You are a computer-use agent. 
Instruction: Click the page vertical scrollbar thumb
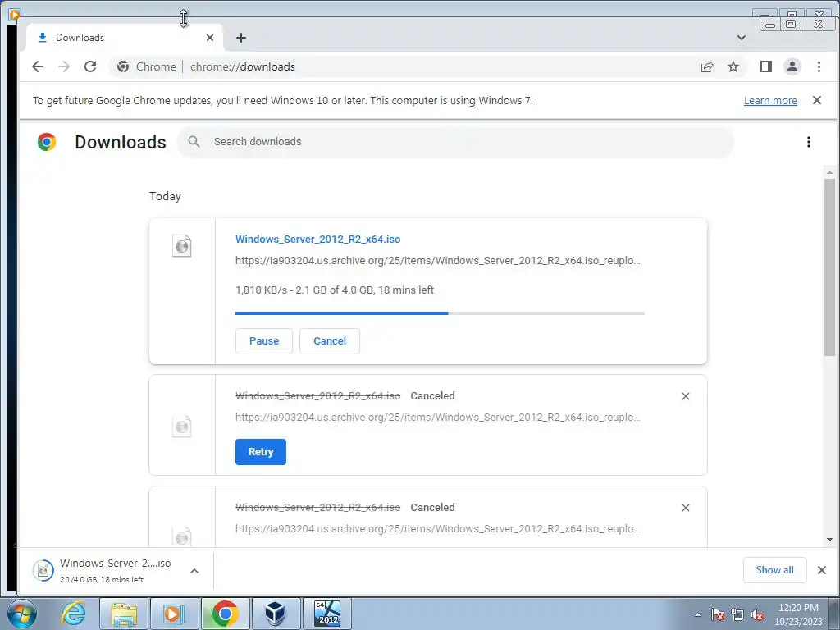(x=829, y=267)
